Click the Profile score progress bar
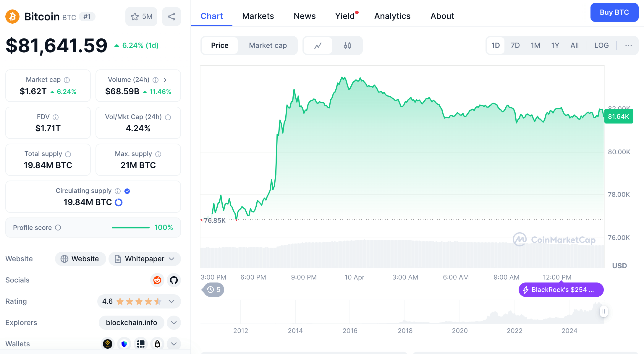 click(130, 228)
